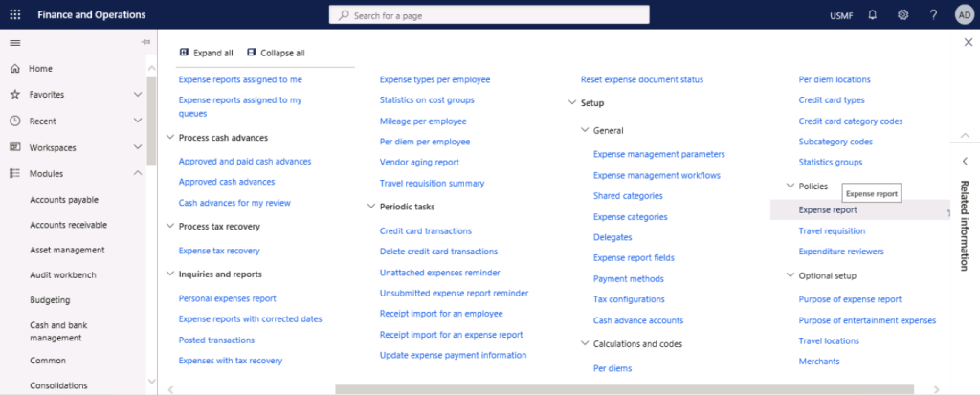Open the app launcher waffle icon

(14, 14)
